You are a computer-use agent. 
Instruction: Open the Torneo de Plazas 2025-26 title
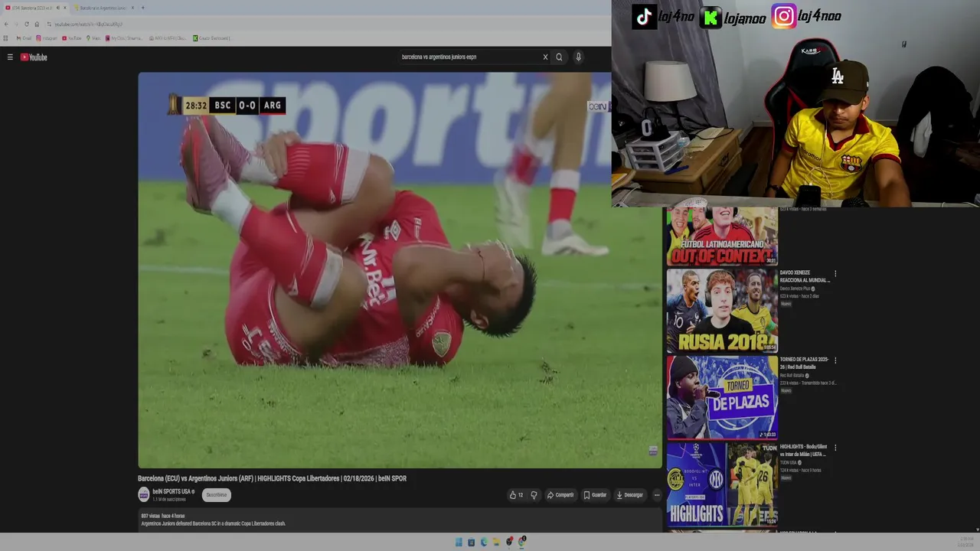805,364
